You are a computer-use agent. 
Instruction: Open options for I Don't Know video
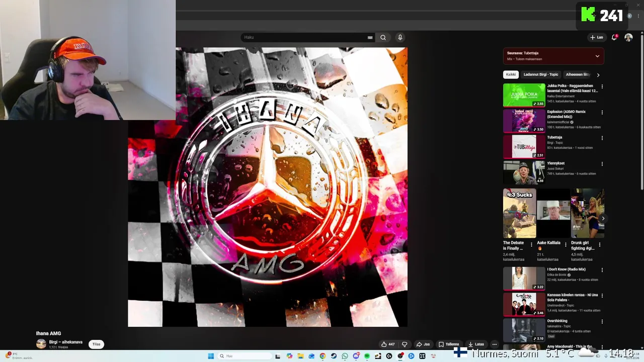(x=602, y=270)
